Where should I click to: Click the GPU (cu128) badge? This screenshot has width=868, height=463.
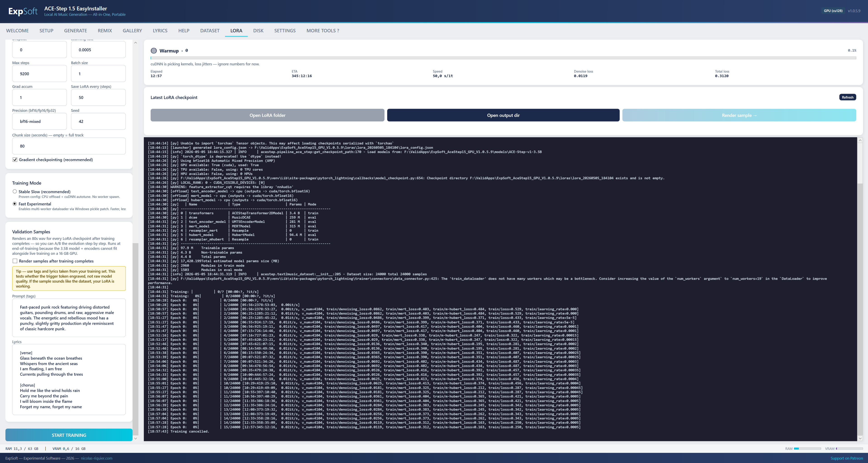click(833, 11)
